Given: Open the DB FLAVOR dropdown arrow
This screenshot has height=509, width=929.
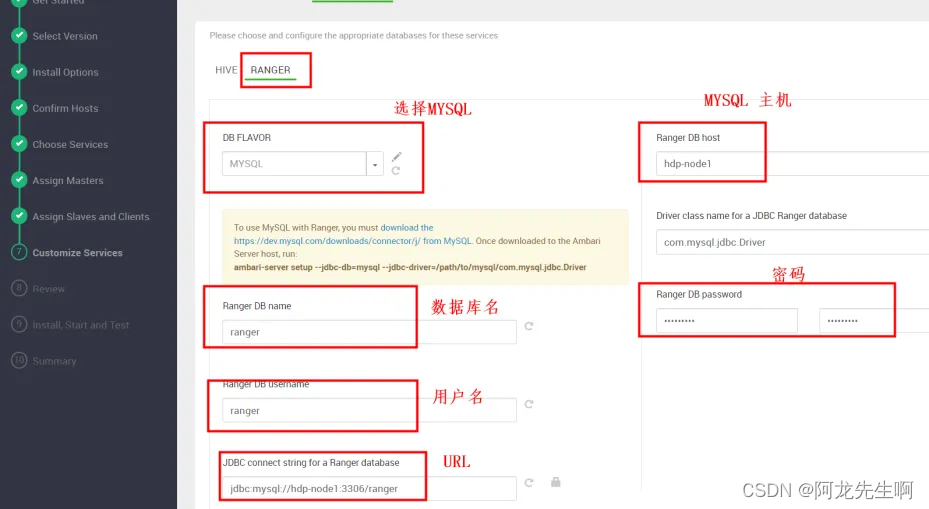Looking at the screenshot, I should point(375,164).
